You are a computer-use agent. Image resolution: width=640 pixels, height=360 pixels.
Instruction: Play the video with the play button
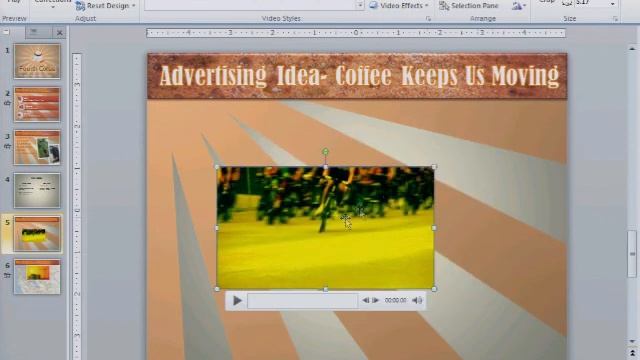(237, 301)
